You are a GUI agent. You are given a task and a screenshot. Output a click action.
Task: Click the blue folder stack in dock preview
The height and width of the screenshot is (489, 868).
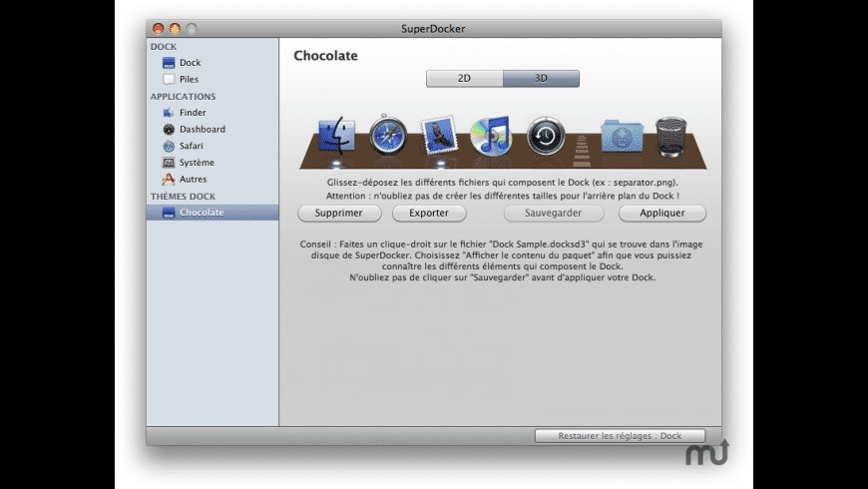[622, 136]
